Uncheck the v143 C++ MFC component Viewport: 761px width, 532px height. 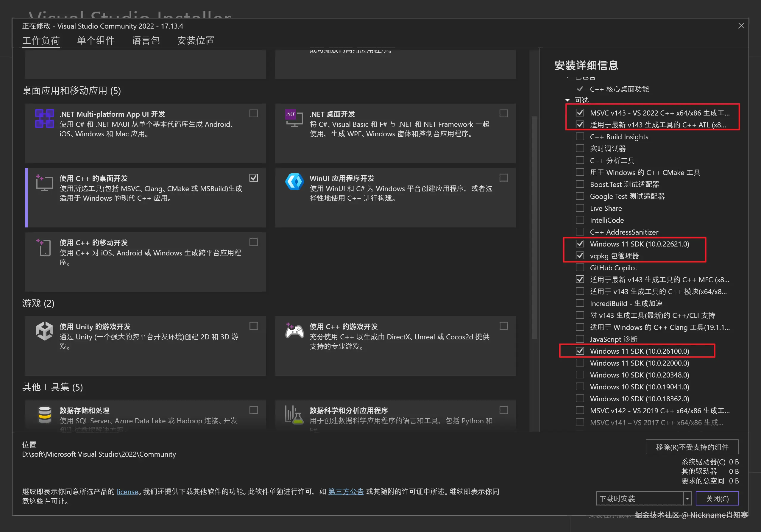[580, 279]
